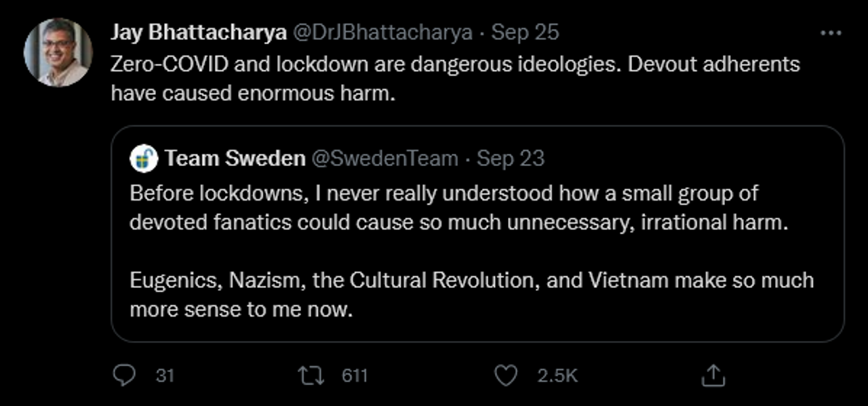This screenshot has height=406, width=868.
Task: Click the "Eugenics, Nazism" paragraph in quoted tweet
Action: coord(471,295)
